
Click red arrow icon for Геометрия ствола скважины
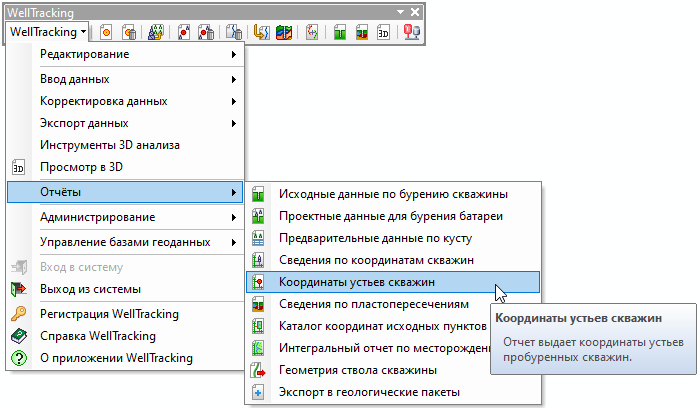(258, 371)
